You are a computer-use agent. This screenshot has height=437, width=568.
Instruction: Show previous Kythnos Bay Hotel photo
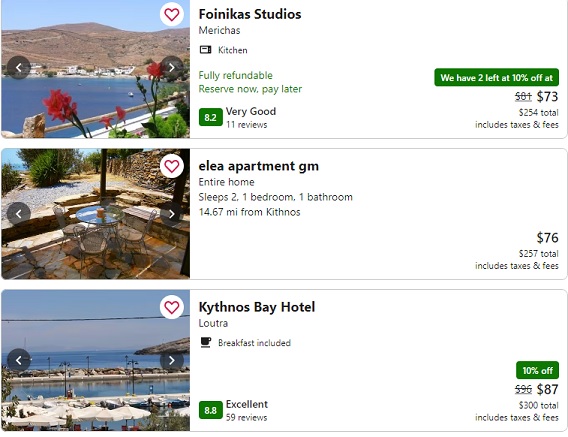(18, 360)
